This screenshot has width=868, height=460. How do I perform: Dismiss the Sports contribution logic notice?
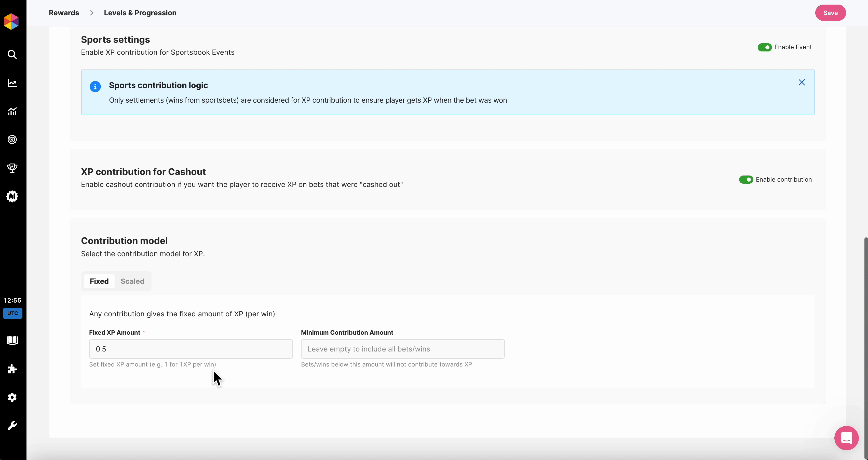[x=802, y=83]
